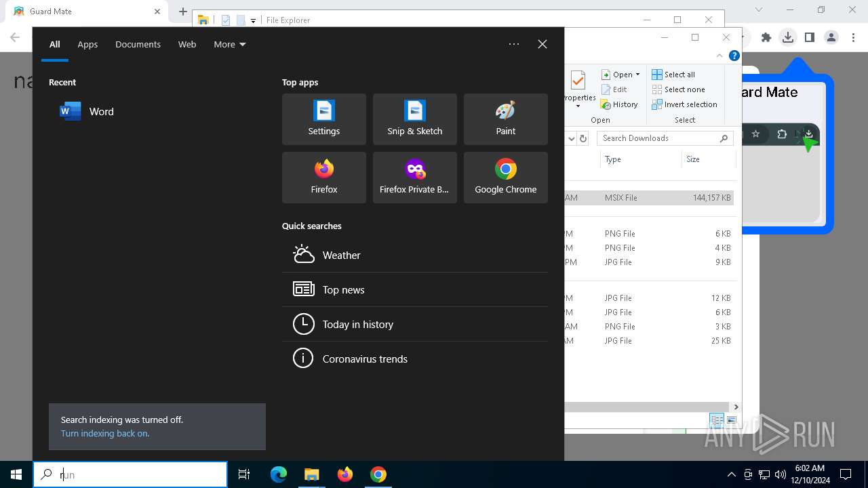Open Chrome downloads icon
Screen dimensions: 868x488
click(x=788, y=38)
